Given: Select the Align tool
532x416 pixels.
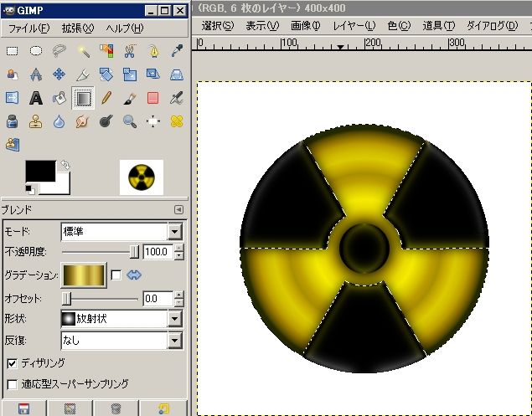Looking at the screenshot, I should click(x=153, y=121).
